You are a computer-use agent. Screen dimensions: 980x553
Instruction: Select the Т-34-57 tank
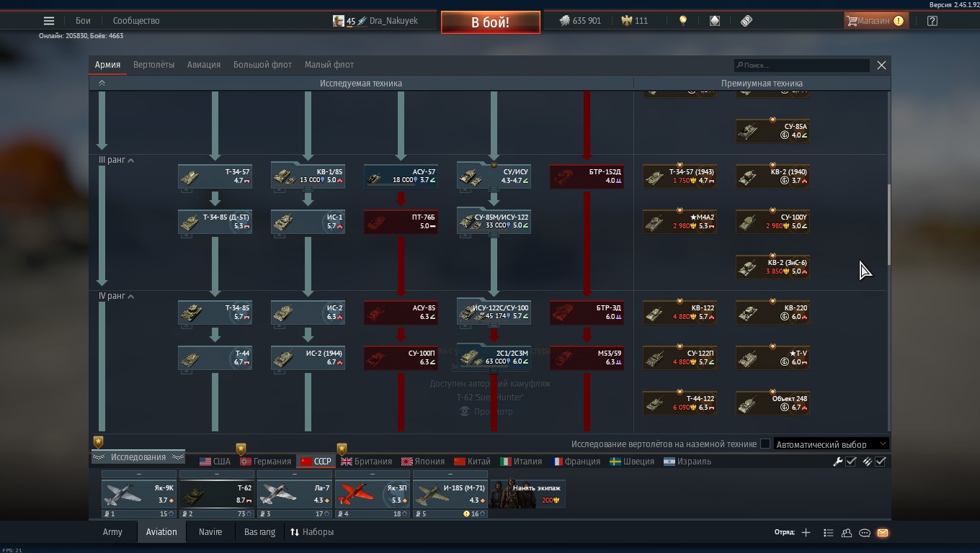click(215, 176)
